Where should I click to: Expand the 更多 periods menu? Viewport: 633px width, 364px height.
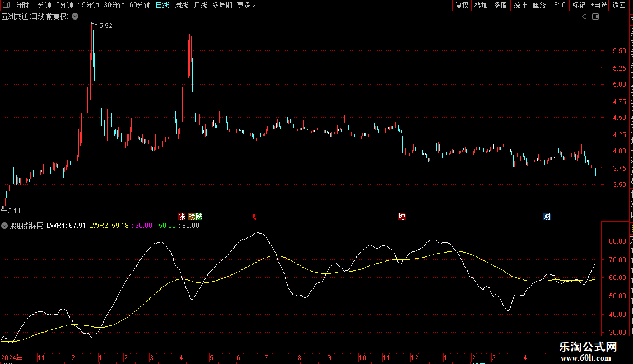pyautogui.click(x=246, y=5)
